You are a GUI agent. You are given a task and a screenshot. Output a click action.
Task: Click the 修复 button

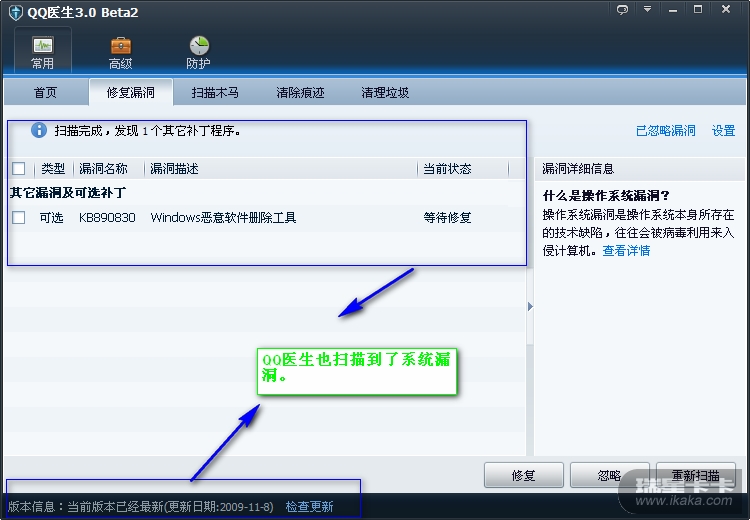point(523,475)
